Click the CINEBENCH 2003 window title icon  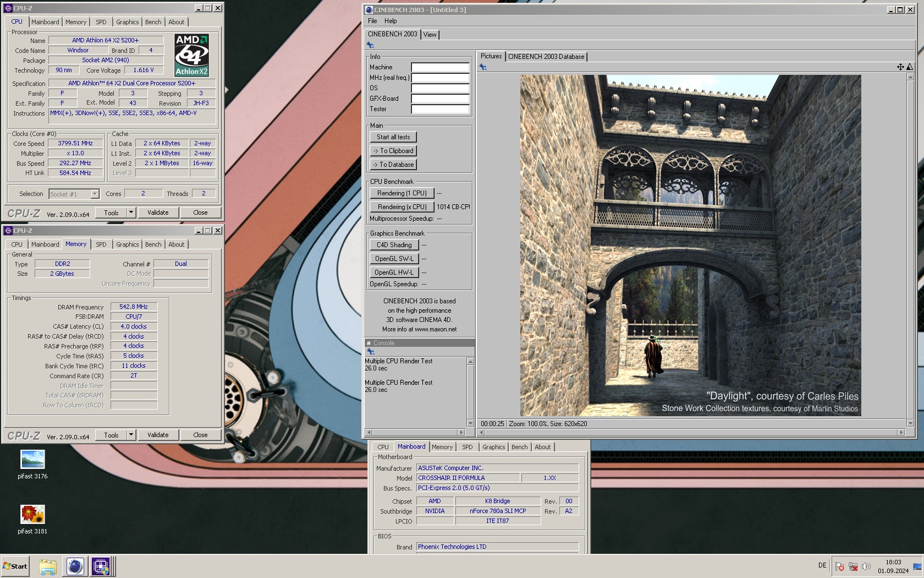pos(369,9)
